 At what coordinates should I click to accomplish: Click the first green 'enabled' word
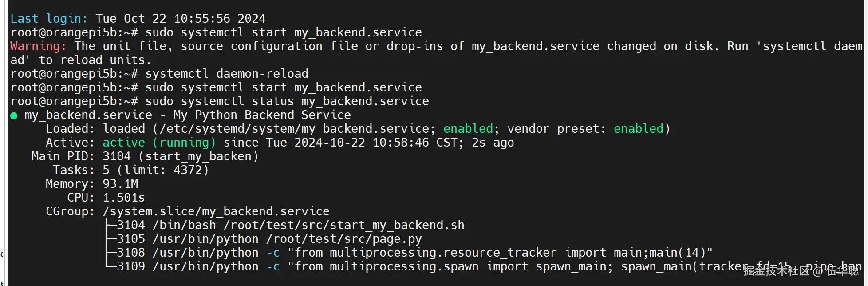click(468, 129)
